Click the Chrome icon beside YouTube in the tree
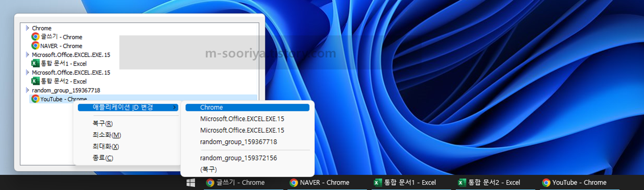Screen dimensions: 644x190 [x=35, y=99]
